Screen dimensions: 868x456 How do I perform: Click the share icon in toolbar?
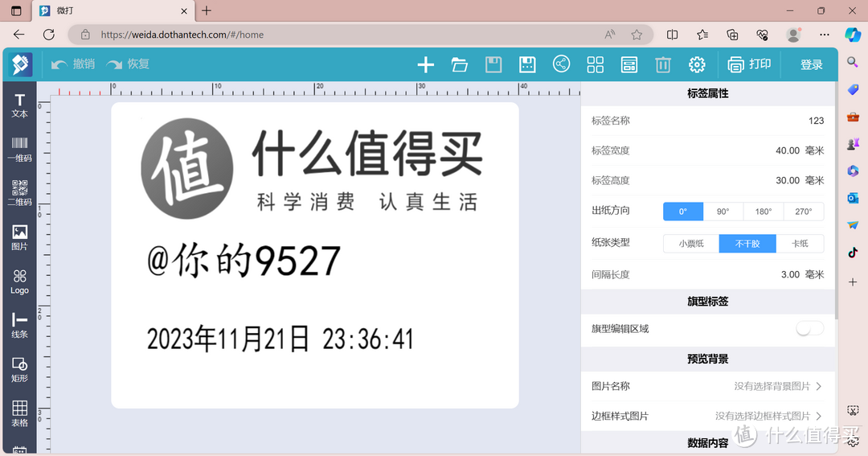561,64
